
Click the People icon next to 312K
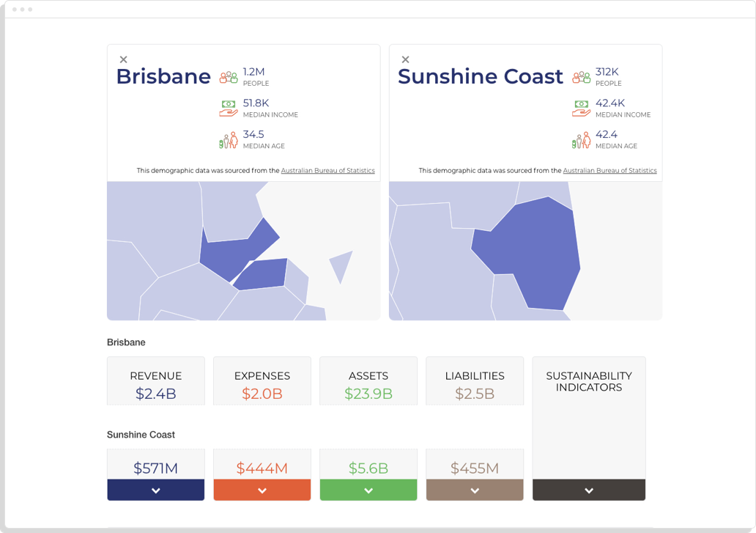[x=581, y=76]
